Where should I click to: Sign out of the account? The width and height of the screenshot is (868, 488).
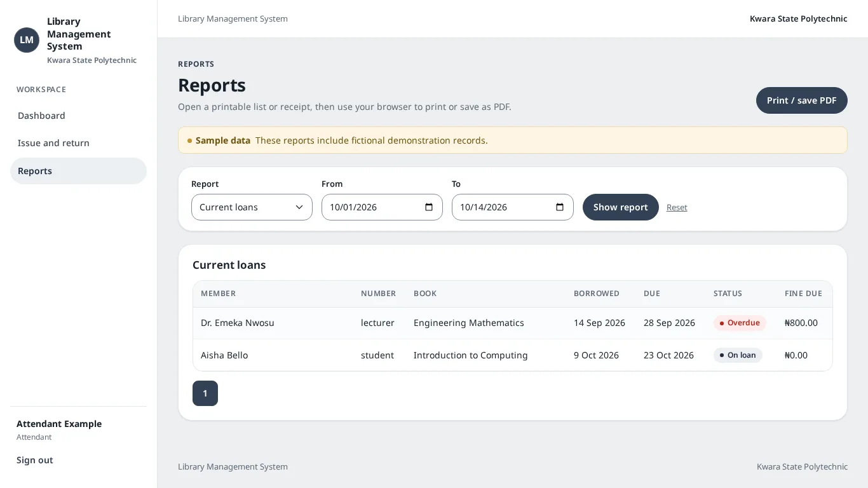[35, 460]
